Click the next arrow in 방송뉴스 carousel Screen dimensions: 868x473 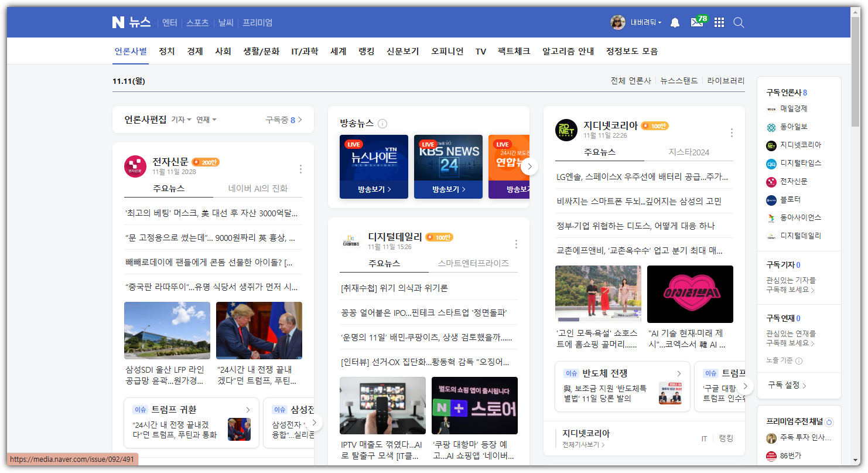click(529, 166)
